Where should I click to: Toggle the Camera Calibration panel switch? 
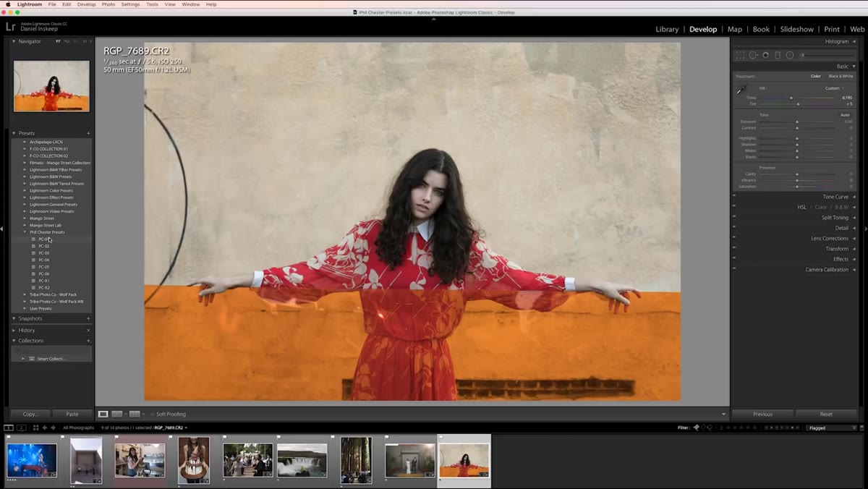point(734,270)
